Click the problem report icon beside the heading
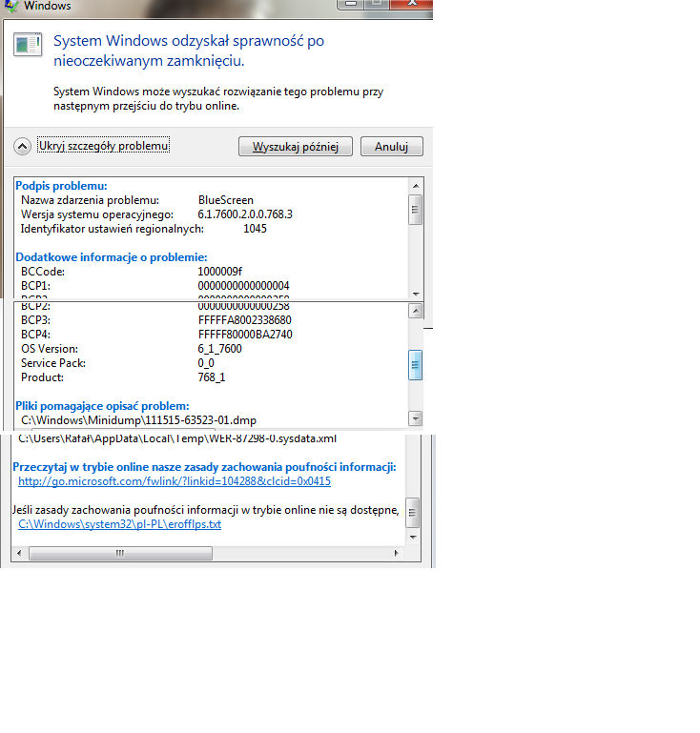 pyautogui.click(x=28, y=45)
